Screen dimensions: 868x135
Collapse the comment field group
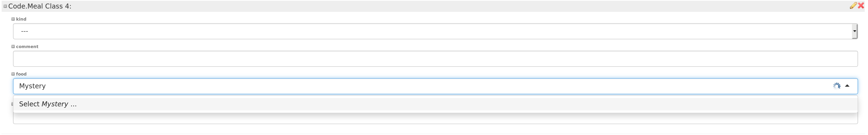13,47
